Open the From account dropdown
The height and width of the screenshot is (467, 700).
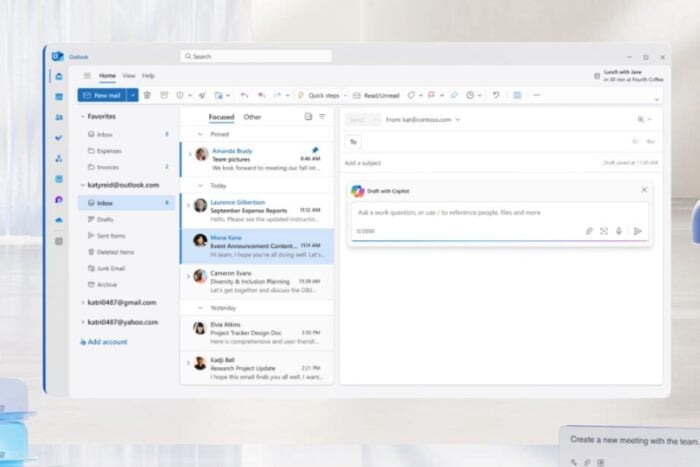point(458,120)
